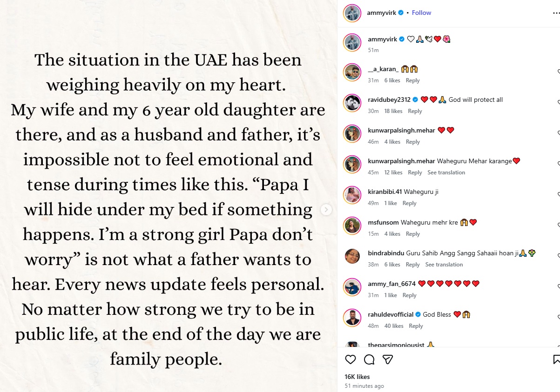Open ammy_fan_6674's profile avatar
560x392 pixels.
point(352,287)
